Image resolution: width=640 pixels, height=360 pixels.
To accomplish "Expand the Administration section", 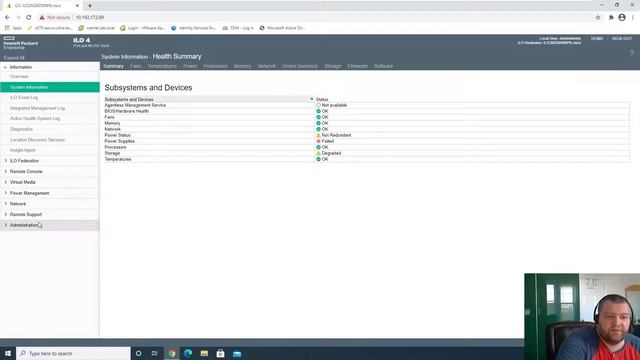I will pos(6,225).
